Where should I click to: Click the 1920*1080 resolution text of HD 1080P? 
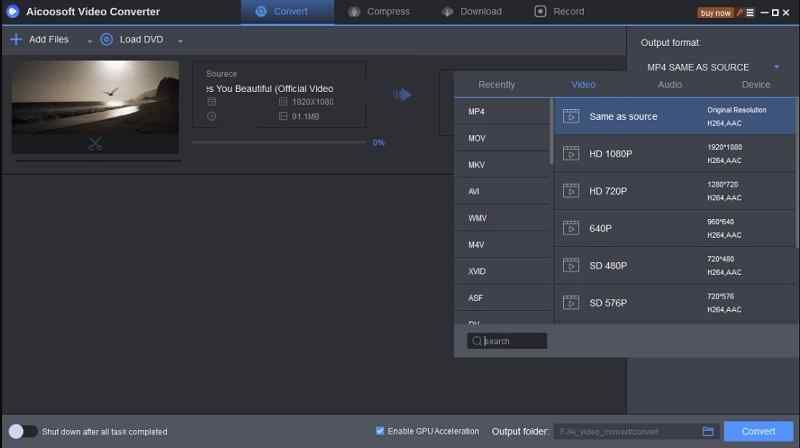(724, 147)
